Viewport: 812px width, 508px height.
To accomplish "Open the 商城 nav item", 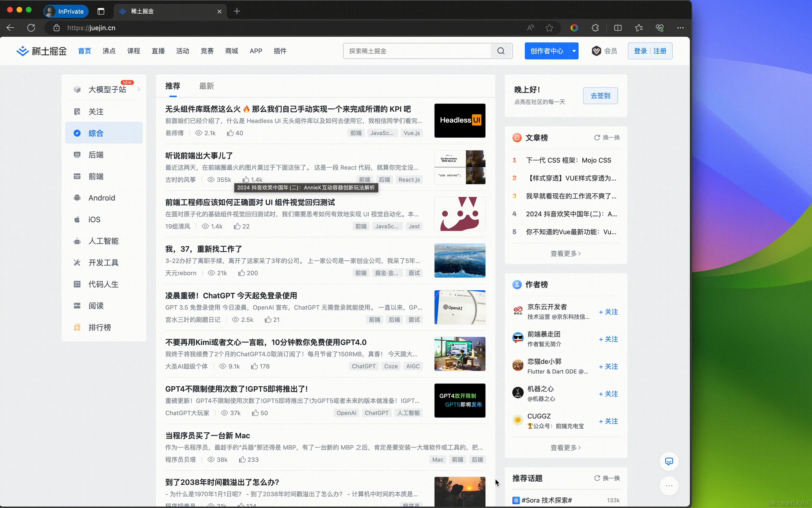I will (x=231, y=51).
